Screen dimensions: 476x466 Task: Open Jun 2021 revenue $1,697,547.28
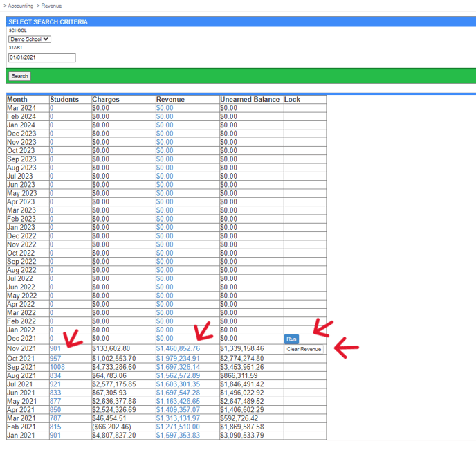coord(178,393)
